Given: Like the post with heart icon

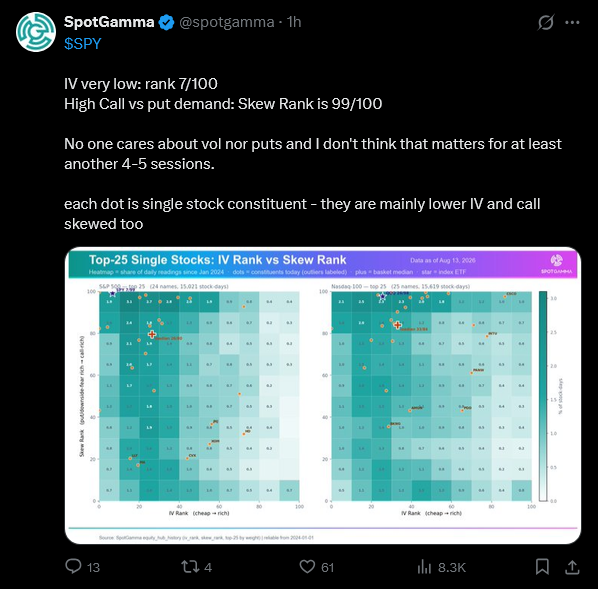Looking at the screenshot, I should pyautogui.click(x=307, y=566).
